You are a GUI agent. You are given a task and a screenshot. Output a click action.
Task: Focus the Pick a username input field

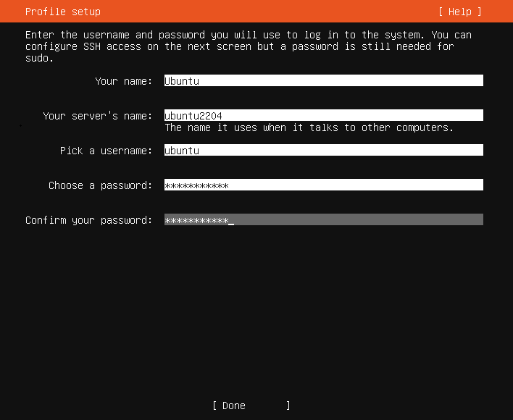click(x=324, y=150)
